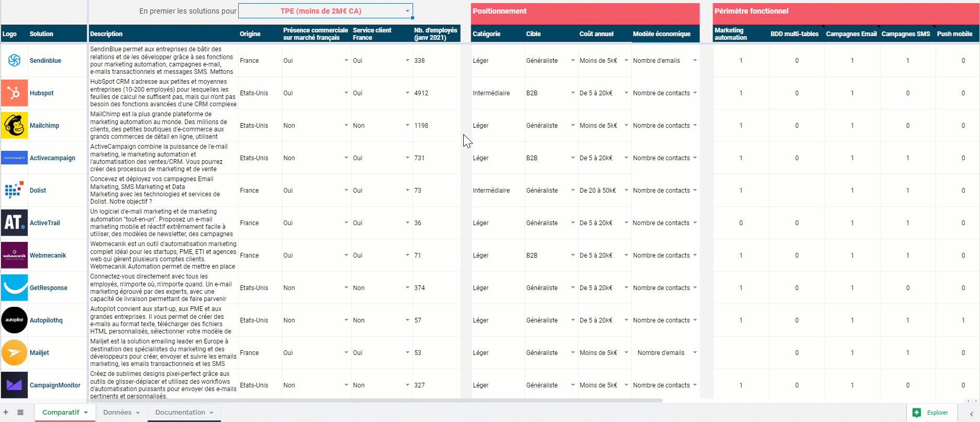Open the all sheets list icon
The height and width of the screenshot is (422, 980).
(20, 413)
